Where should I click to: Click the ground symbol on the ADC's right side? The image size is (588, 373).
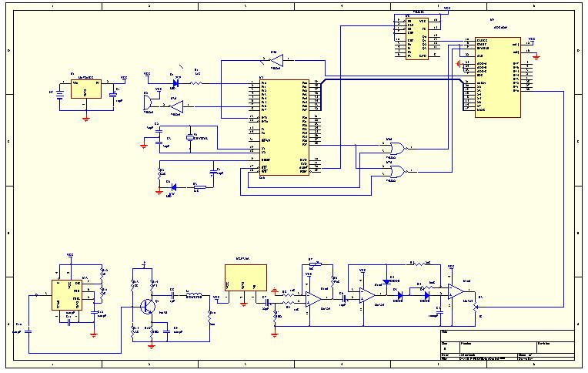coord(536,57)
